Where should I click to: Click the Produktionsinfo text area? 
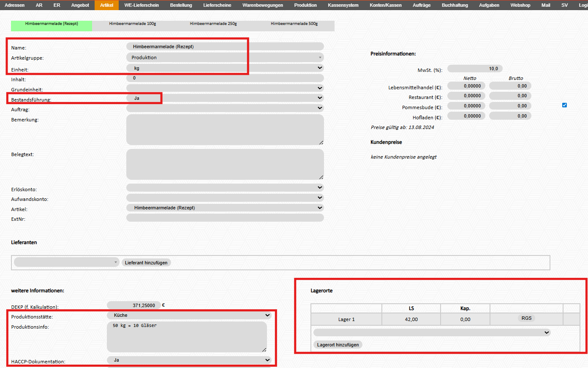[x=187, y=337]
